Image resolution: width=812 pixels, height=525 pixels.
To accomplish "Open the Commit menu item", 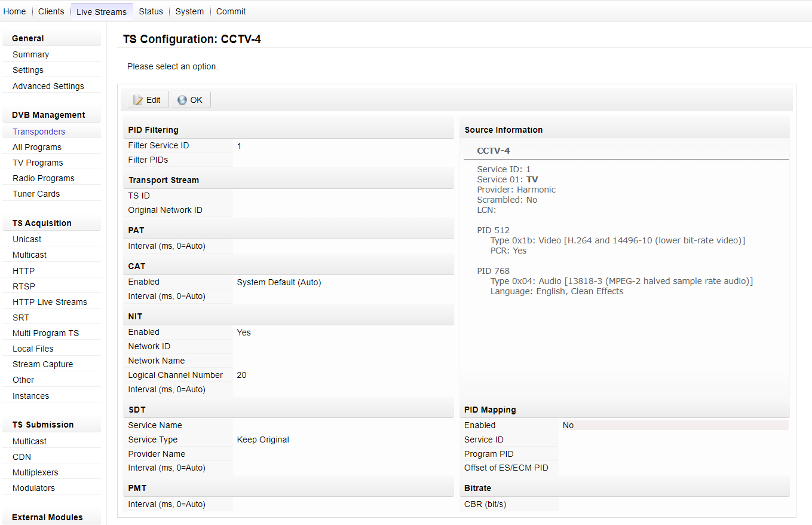I will pyautogui.click(x=231, y=11).
